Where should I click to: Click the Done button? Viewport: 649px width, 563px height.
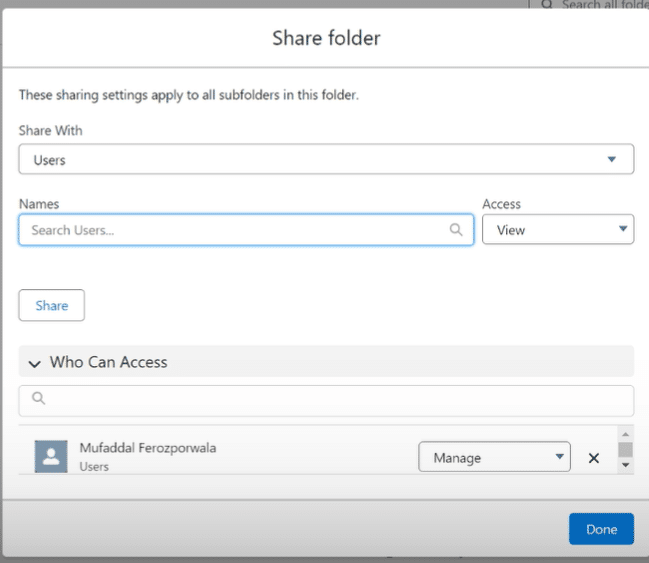point(601,529)
